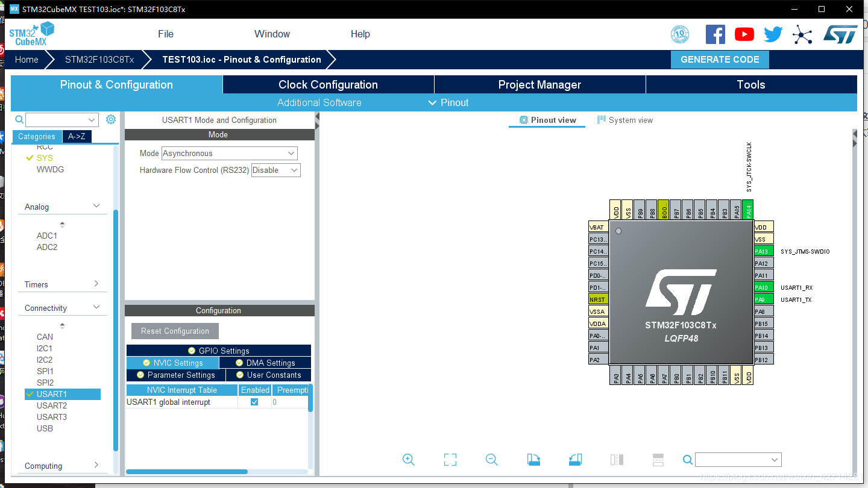This screenshot has height=488, width=868.
Task: Click STM32F103C8Tx breadcrumb
Action: [99, 60]
